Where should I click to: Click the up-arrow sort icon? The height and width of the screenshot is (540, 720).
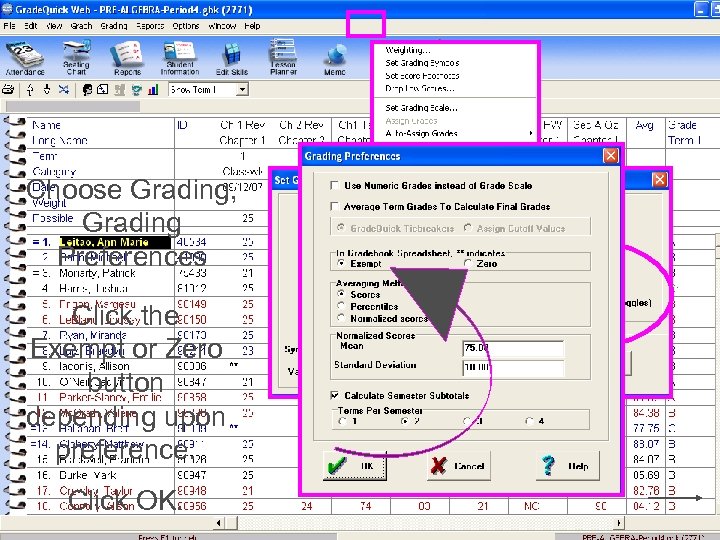click(30, 90)
